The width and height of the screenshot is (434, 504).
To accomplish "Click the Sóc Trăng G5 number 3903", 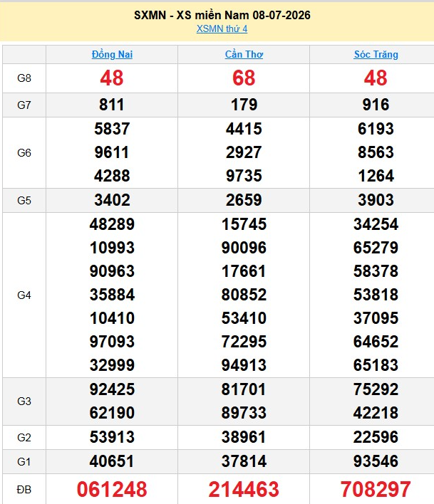I will pos(376,200).
